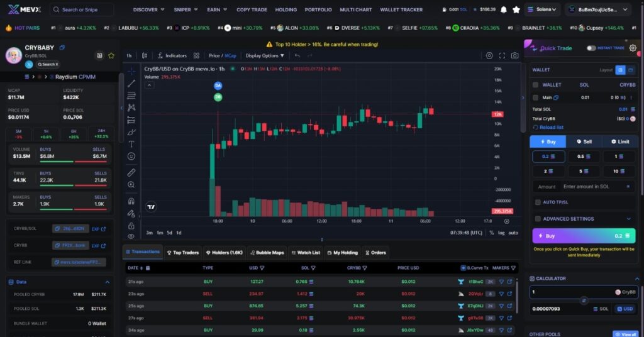This screenshot has width=644, height=337.
Task: Select the 10 SOL preset amount
Action: coord(619,171)
